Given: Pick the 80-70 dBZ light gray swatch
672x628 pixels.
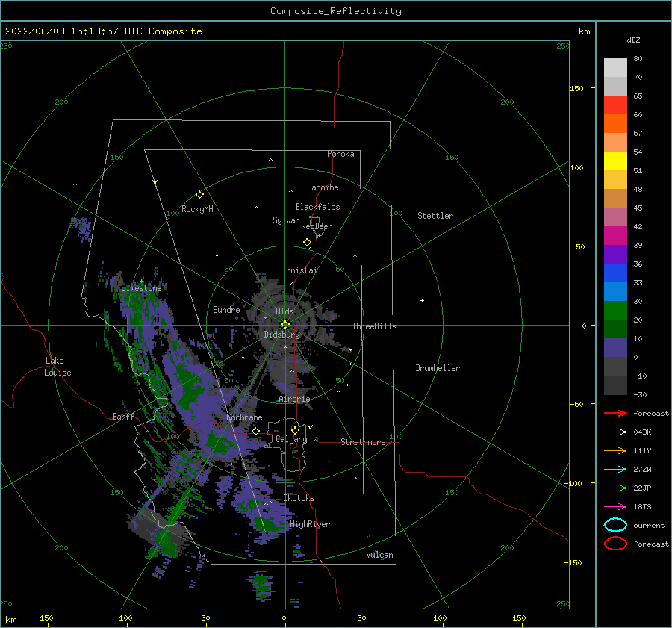Looking at the screenshot, I should 615,68.
